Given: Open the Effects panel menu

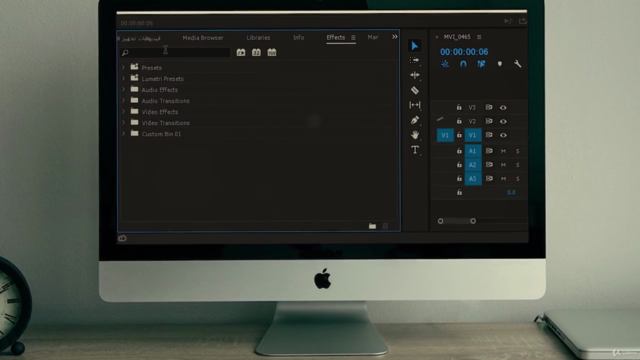Looking at the screenshot, I should (x=353, y=38).
